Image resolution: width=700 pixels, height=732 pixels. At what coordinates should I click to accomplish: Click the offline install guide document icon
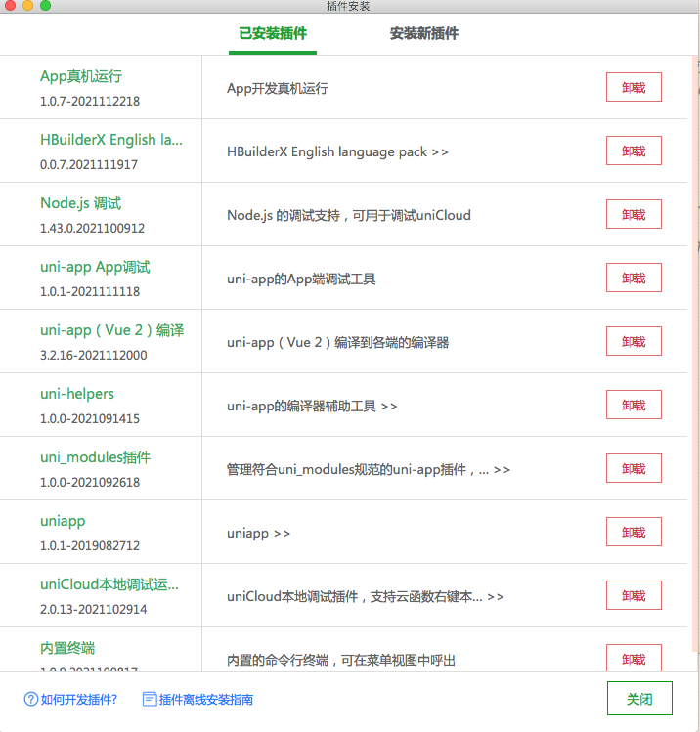tap(150, 699)
